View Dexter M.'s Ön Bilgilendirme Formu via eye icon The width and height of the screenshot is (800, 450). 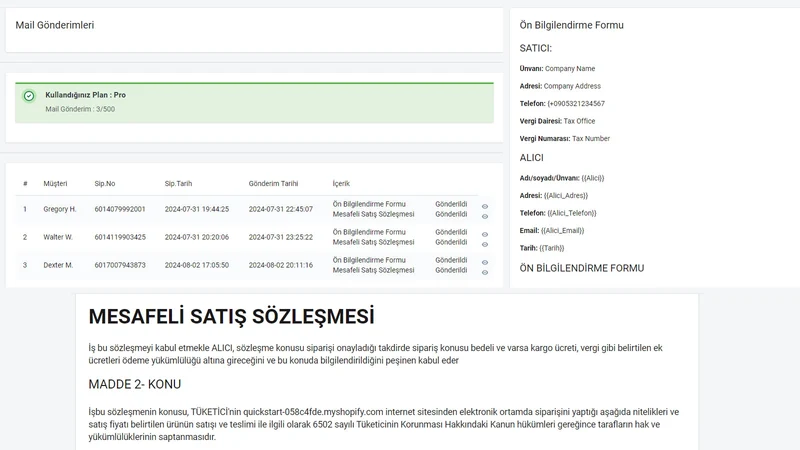485,263
